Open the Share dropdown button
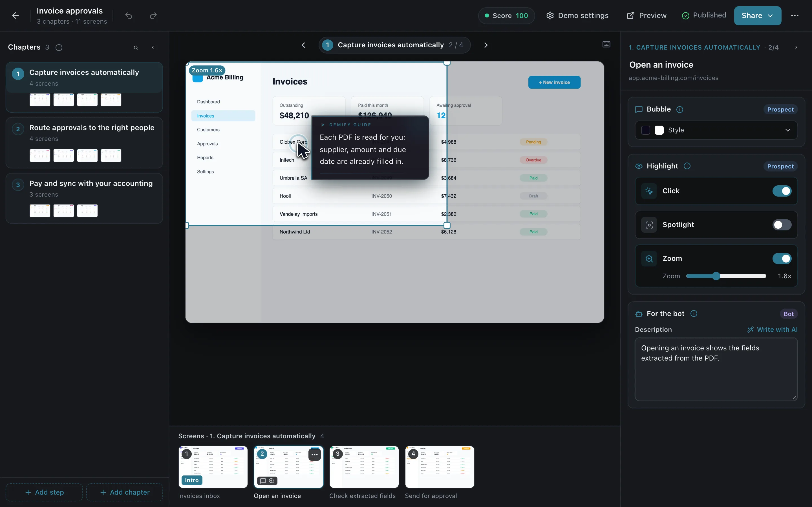This screenshot has width=812, height=507. click(x=757, y=16)
